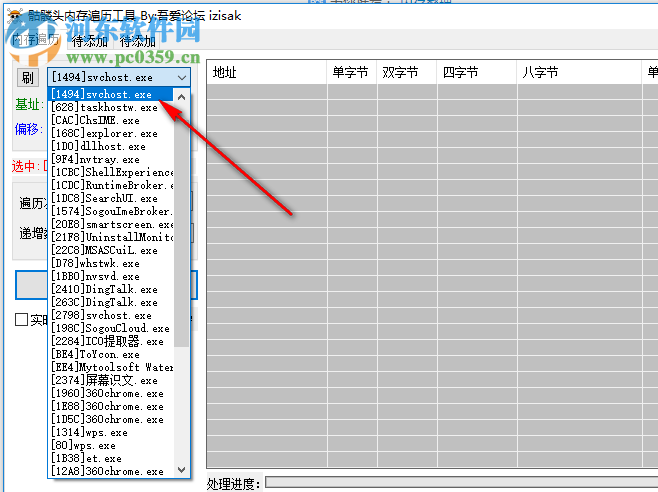Select [628]taskhostw.exe from the list
The height and width of the screenshot is (492, 658).
(x=111, y=107)
